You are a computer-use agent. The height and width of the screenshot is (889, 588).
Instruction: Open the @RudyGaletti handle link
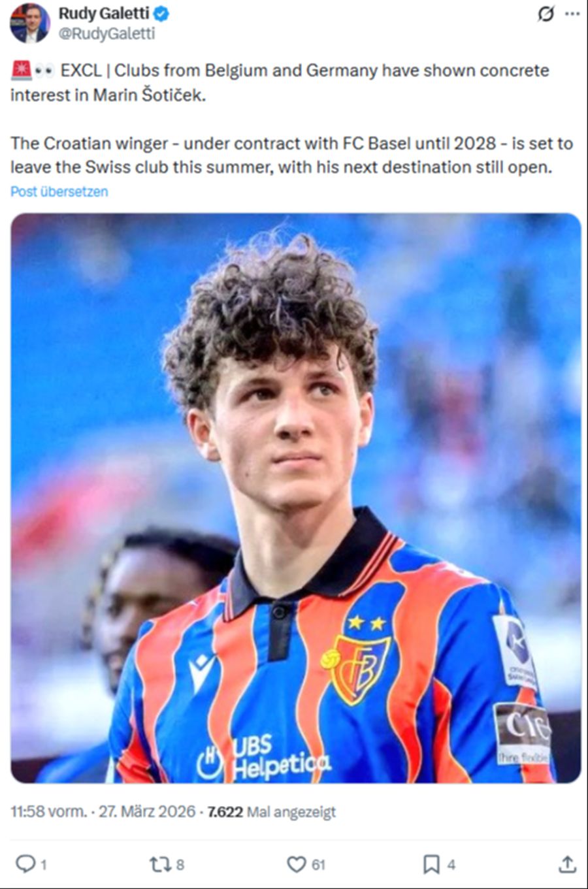pos(107,33)
